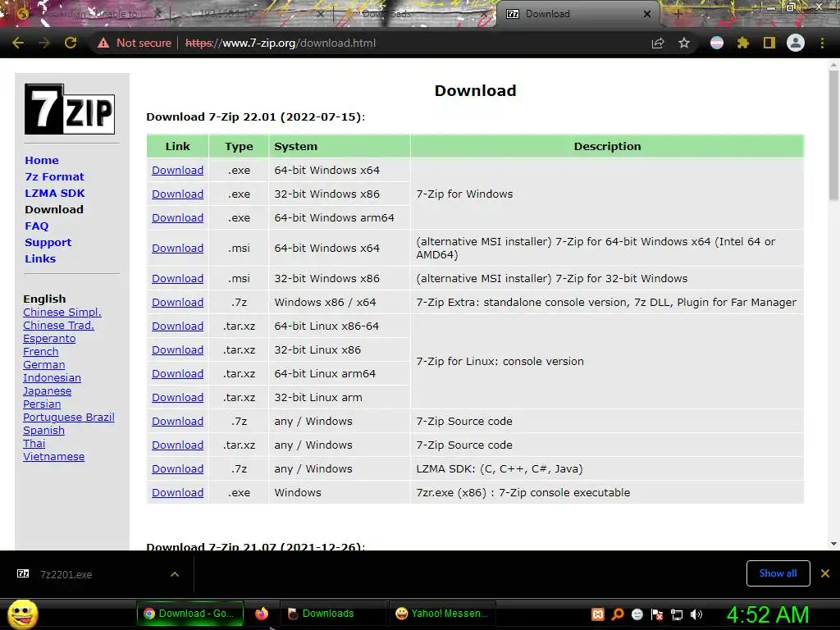Toggle the browser side panel icon
Screen dimensions: 840x630
(769, 43)
